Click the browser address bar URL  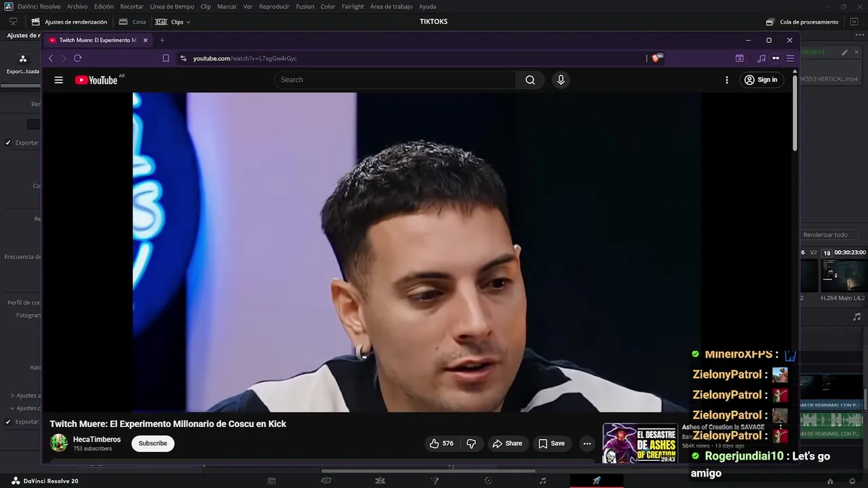(x=245, y=58)
